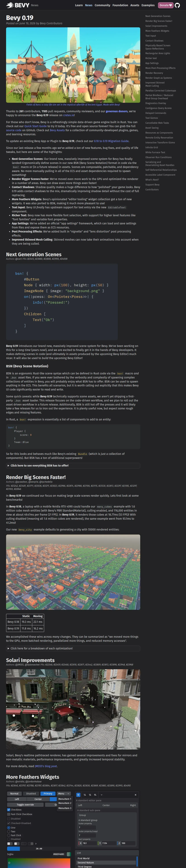Open the Menu dropdown in Feathers widgets
Viewport: 186px width, 868px height.
pos(64,793)
